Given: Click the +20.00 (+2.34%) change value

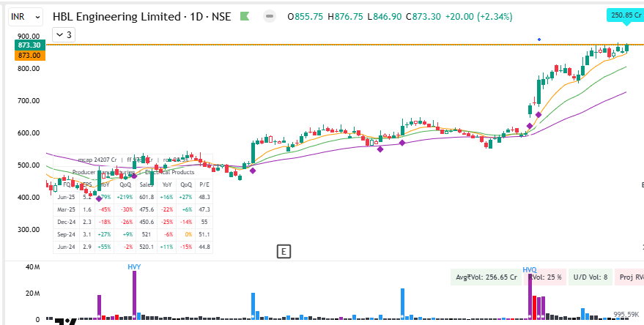Looking at the screenshot, I should click(478, 17).
